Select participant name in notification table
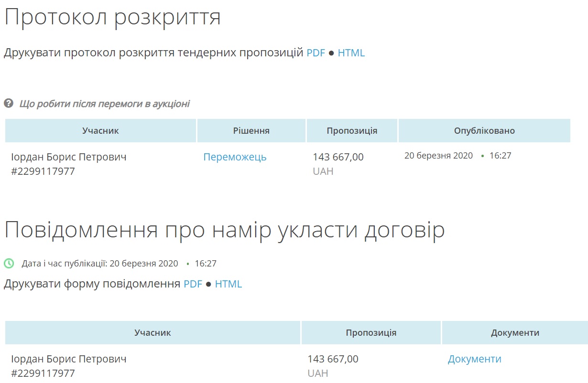 point(69,359)
